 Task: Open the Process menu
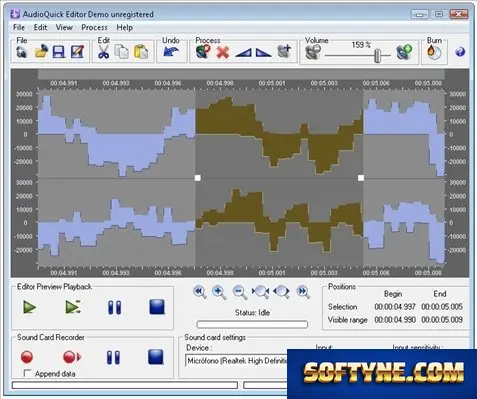94,27
